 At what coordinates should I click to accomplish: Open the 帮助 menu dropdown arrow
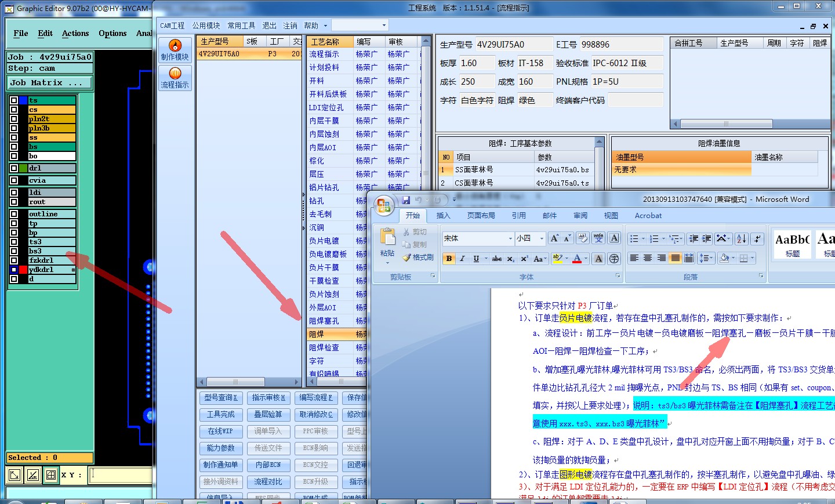(x=325, y=26)
